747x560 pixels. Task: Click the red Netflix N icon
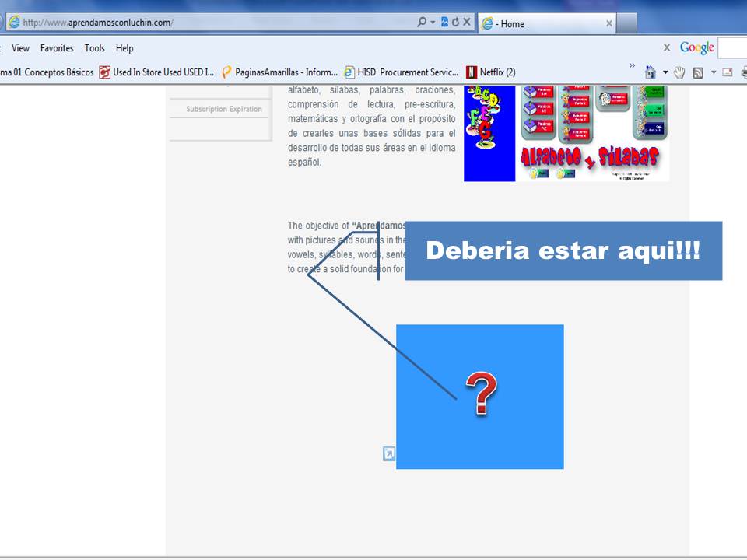pyautogui.click(x=472, y=72)
